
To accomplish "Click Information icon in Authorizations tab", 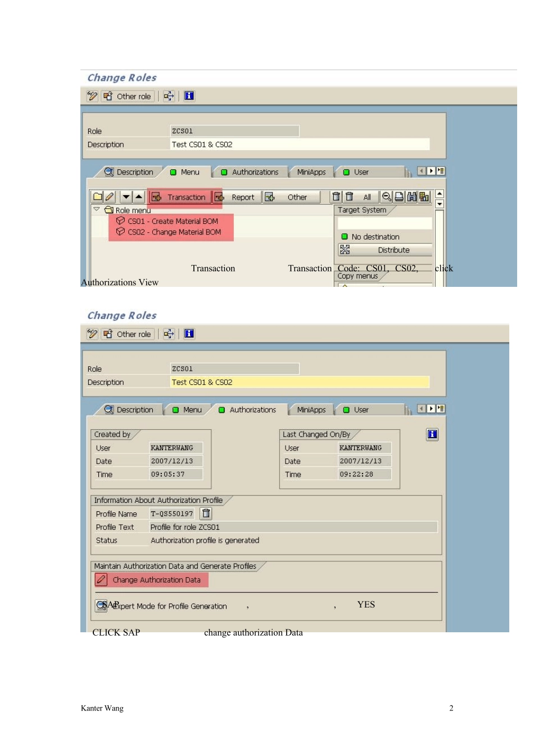I will (432, 434).
